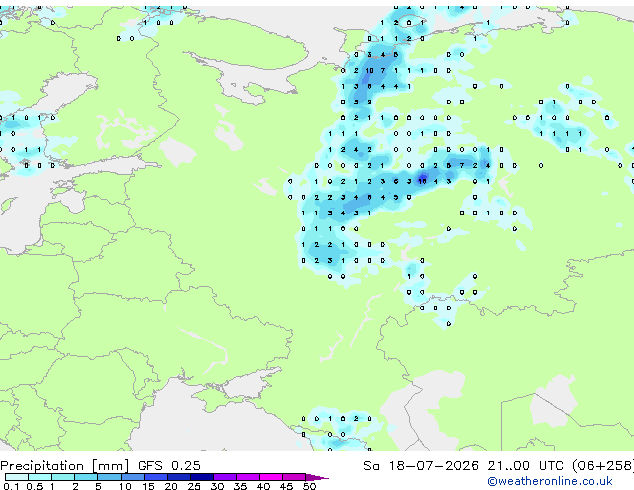Click the 25–30 mm dark navy legend box
Image resolution: width=634 pixels, height=490 pixels.
tap(201, 477)
